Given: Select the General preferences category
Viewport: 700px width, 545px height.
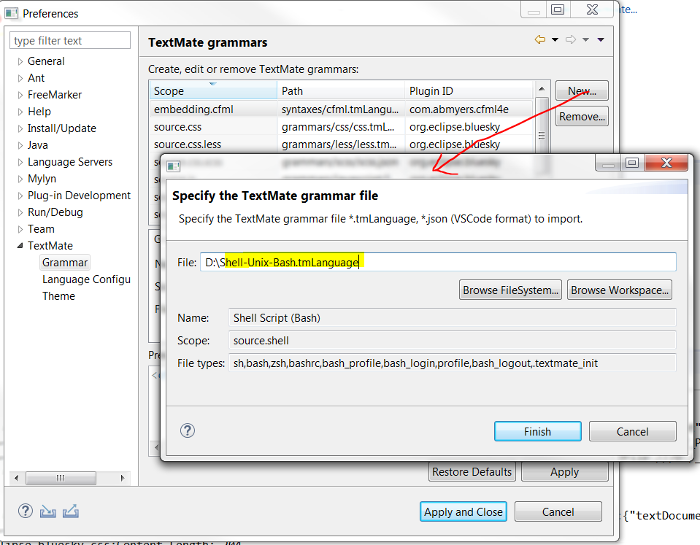Looking at the screenshot, I should click(46, 61).
